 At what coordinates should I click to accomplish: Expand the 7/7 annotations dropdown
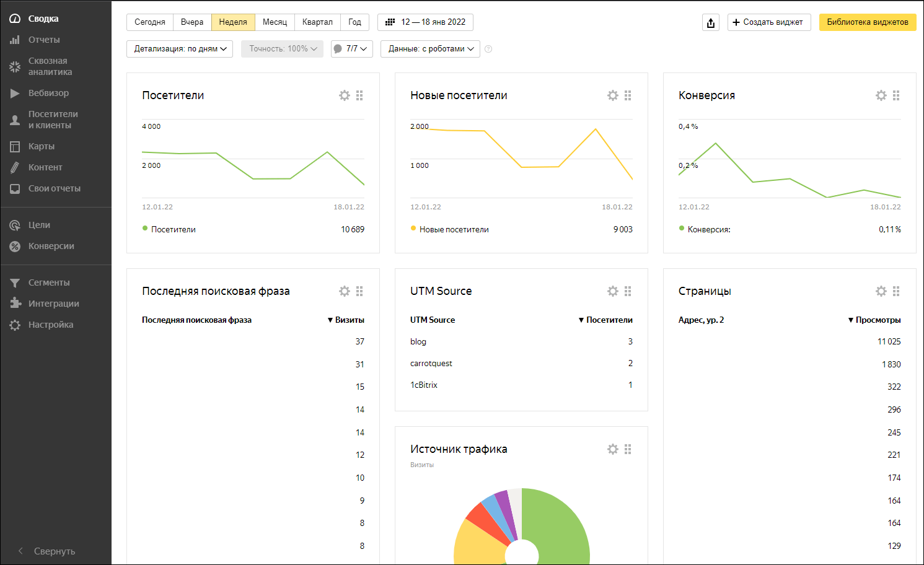pos(351,49)
